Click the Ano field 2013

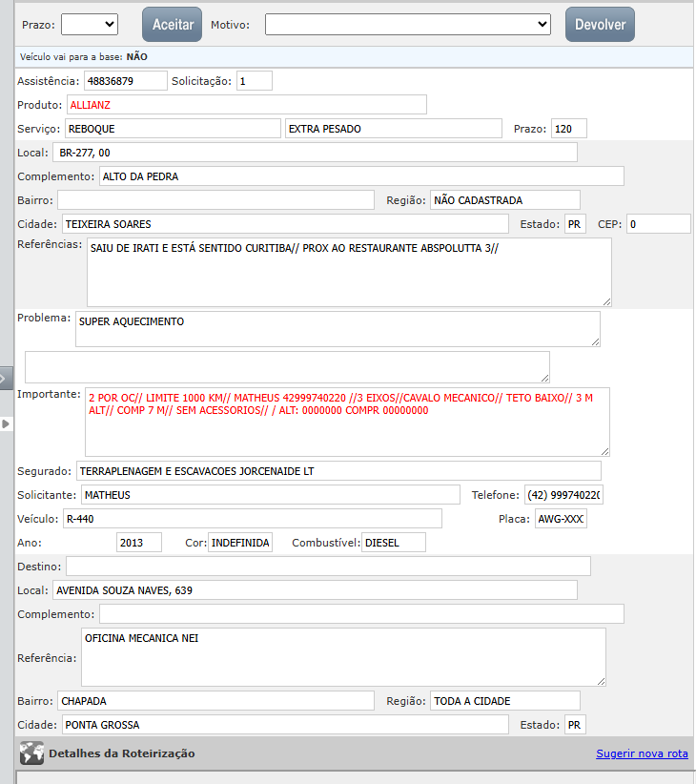[139, 543]
